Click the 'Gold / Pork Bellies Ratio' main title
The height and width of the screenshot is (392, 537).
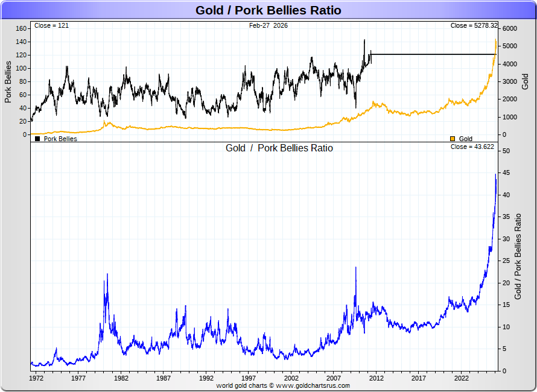click(x=268, y=10)
